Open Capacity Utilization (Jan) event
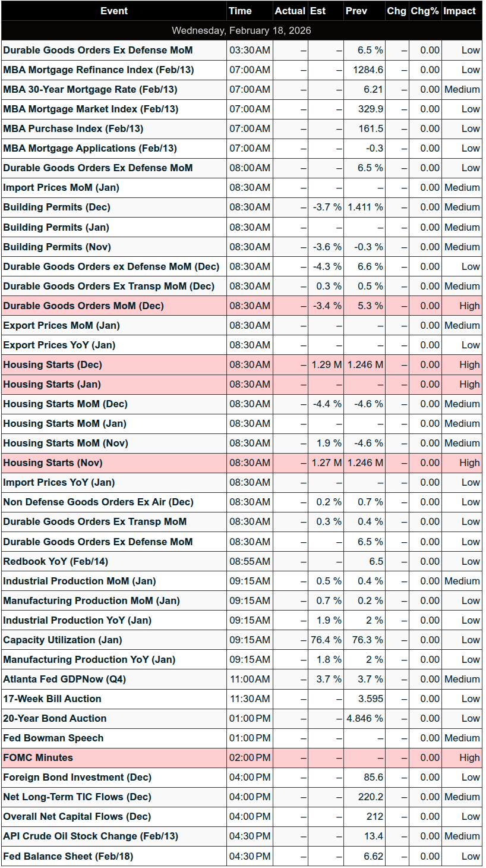Viewport: 486px width, 868px height. [x=62, y=640]
